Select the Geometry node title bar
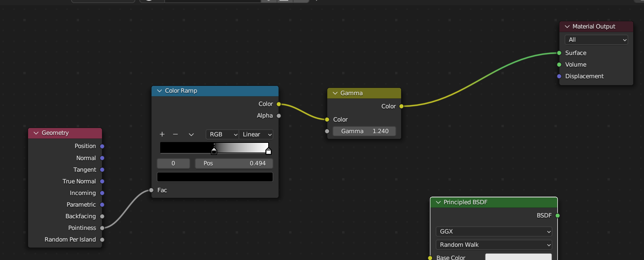The image size is (644, 260). [x=65, y=133]
